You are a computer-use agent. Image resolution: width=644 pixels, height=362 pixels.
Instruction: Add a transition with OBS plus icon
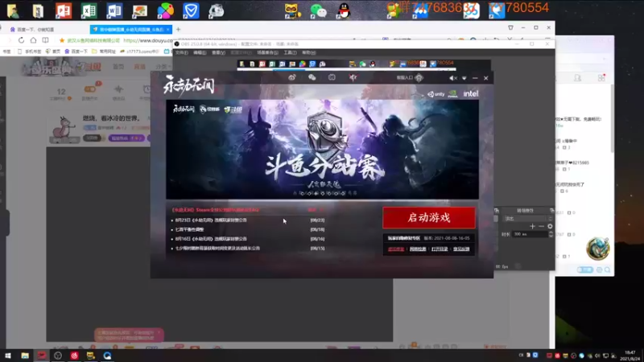point(532,226)
